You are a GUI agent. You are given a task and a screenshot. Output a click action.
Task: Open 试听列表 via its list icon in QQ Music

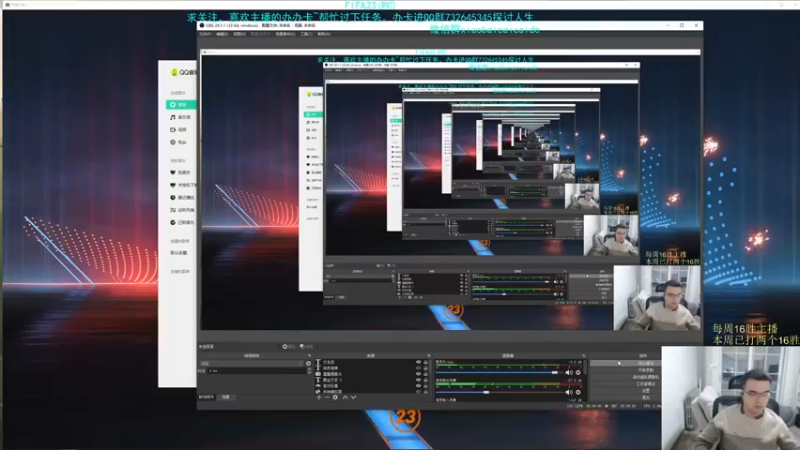[172, 210]
